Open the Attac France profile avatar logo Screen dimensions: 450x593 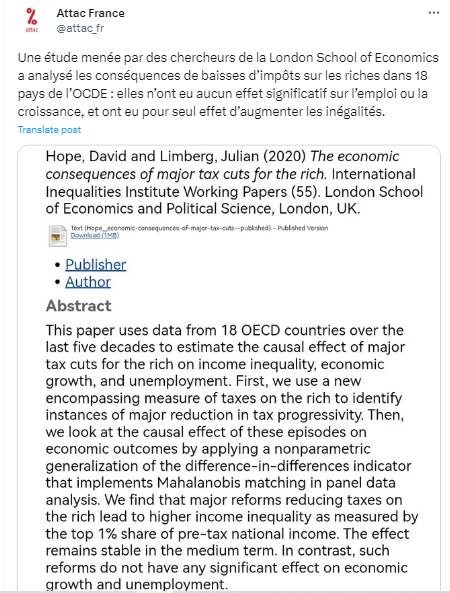[32, 21]
